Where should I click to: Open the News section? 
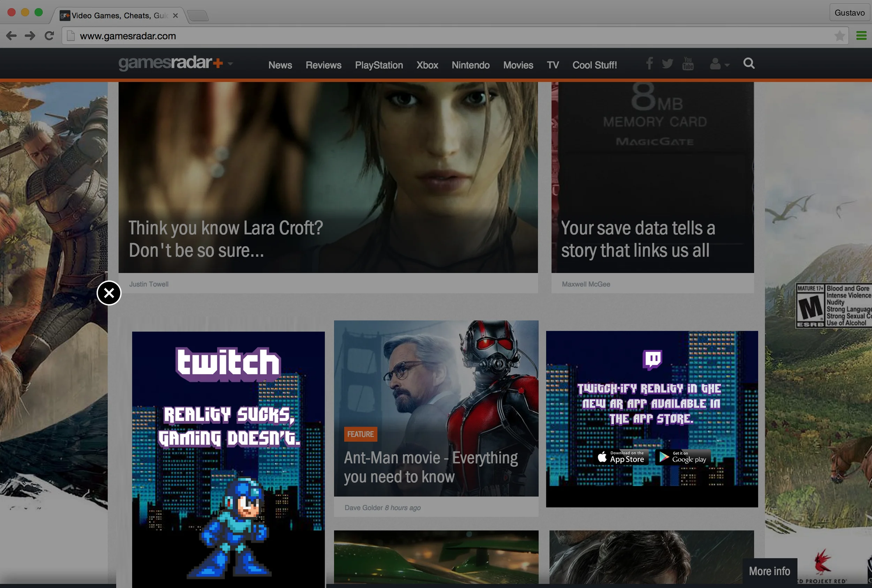[x=280, y=65]
